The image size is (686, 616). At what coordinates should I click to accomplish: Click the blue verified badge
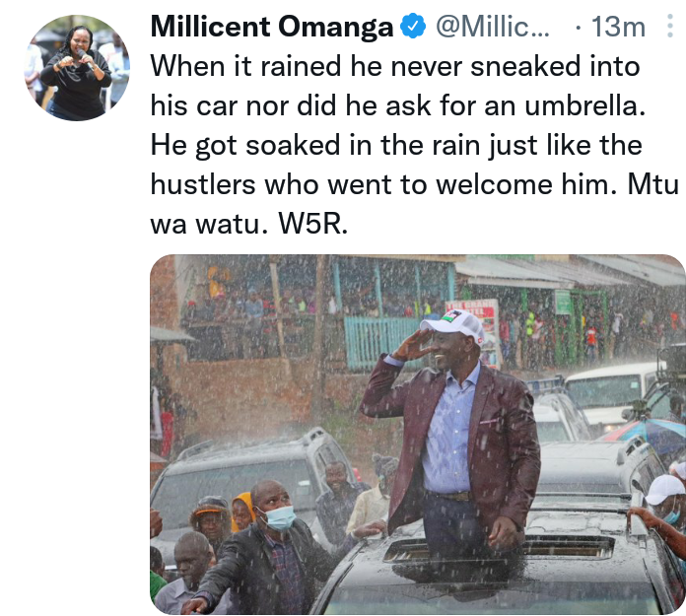point(413,27)
